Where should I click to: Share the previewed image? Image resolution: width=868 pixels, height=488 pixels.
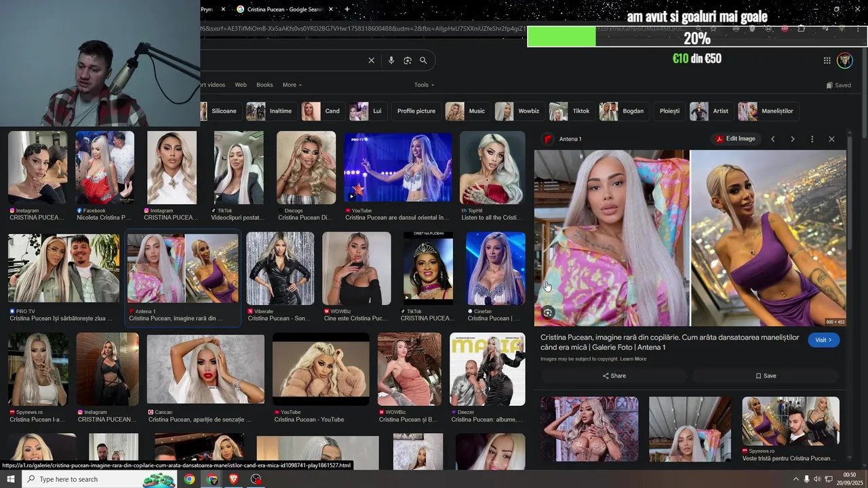[614, 375]
